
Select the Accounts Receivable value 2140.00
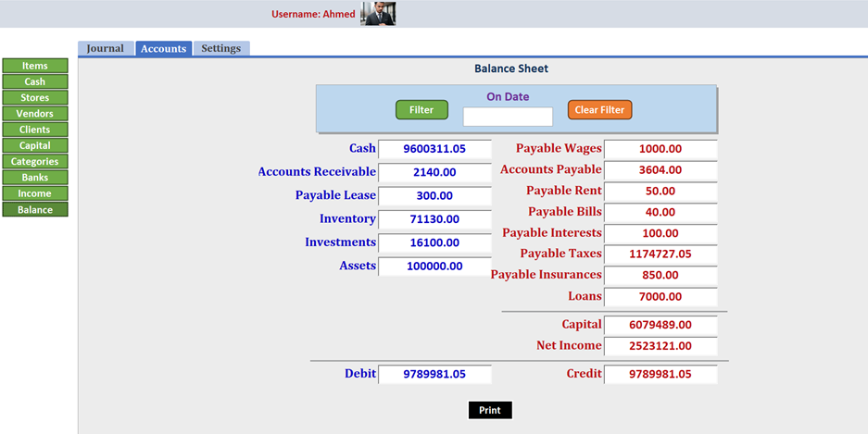click(434, 172)
